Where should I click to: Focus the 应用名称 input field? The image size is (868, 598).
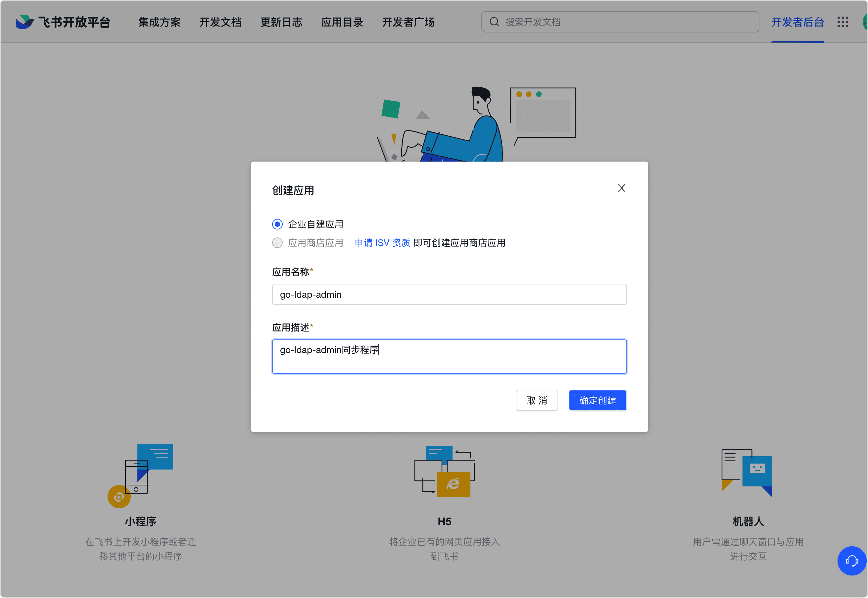(x=449, y=294)
